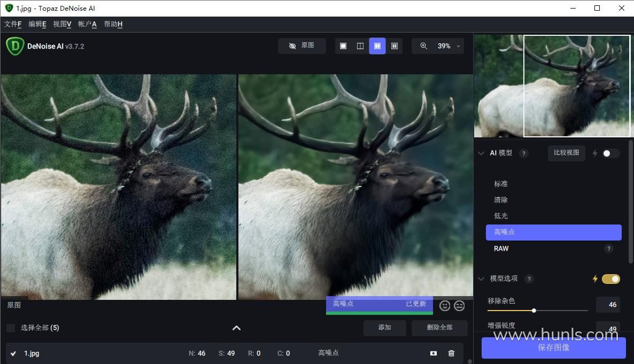Collapse the AI 模型 section

click(481, 153)
